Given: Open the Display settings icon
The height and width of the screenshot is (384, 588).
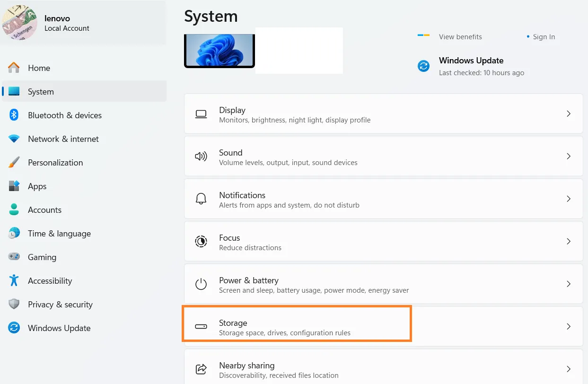Looking at the screenshot, I should [201, 113].
